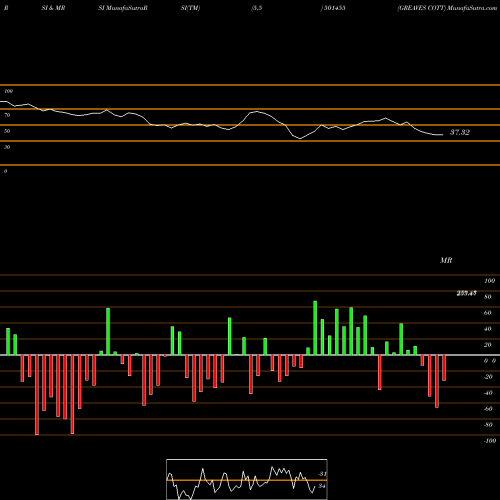
Task: Click the tallest green histogram bar
Action: [x=315, y=328]
